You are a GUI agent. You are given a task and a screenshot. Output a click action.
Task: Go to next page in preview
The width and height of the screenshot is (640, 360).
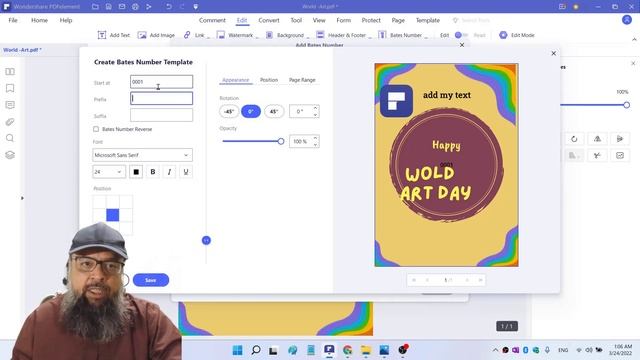pyautogui.click(x=467, y=280)
